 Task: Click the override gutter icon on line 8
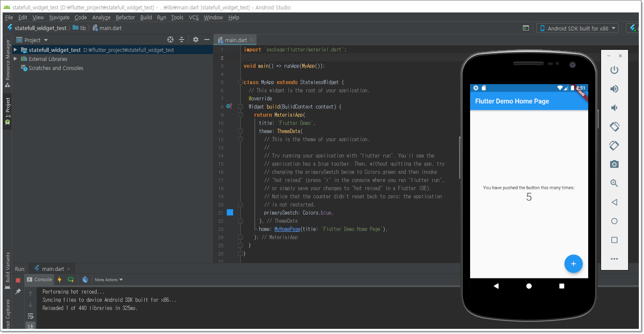[229, 106]
